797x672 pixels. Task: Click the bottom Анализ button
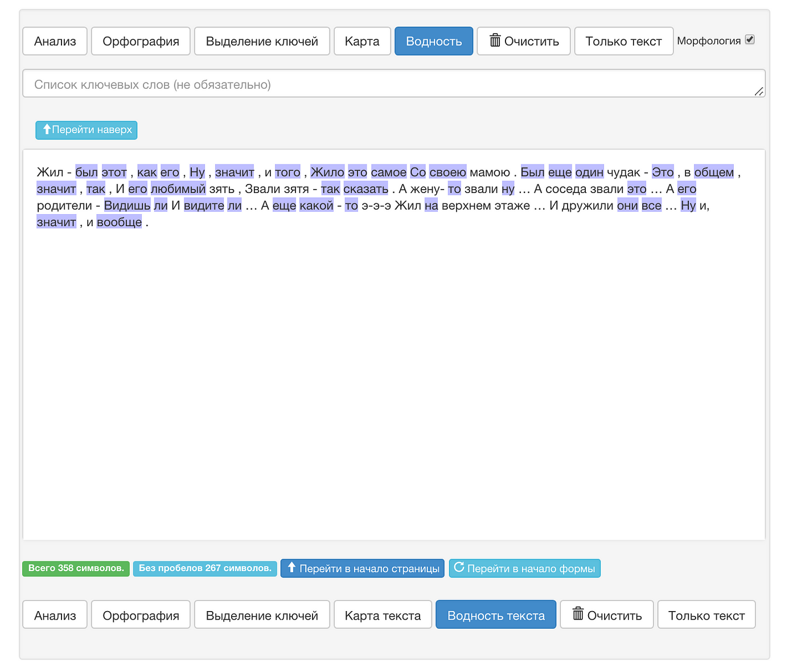[x=55, y=614]
